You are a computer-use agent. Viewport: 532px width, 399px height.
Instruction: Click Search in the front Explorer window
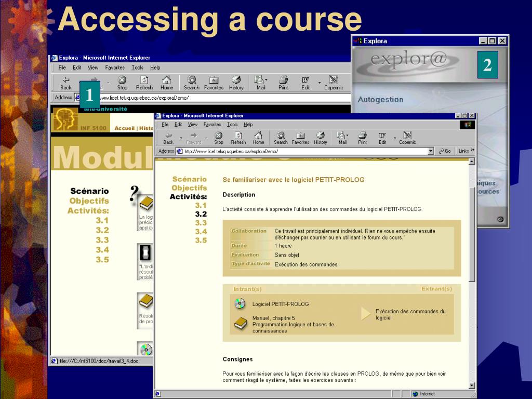(281, 138)
